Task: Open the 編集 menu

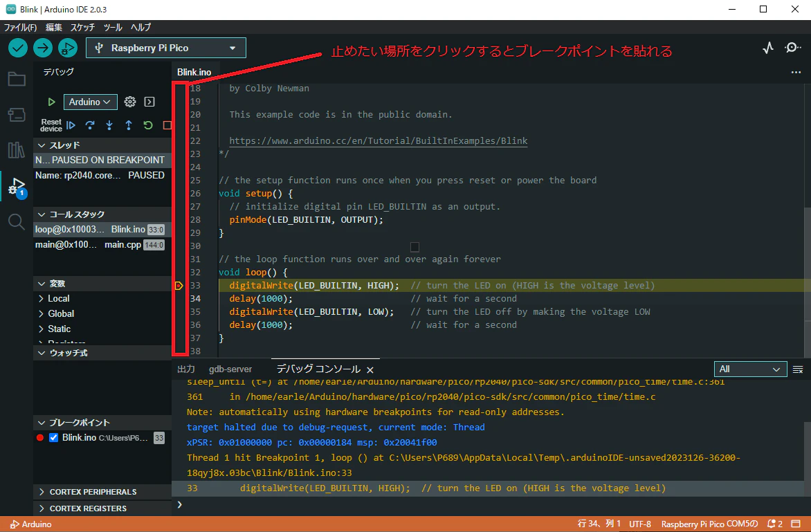Action: (54, 28)
